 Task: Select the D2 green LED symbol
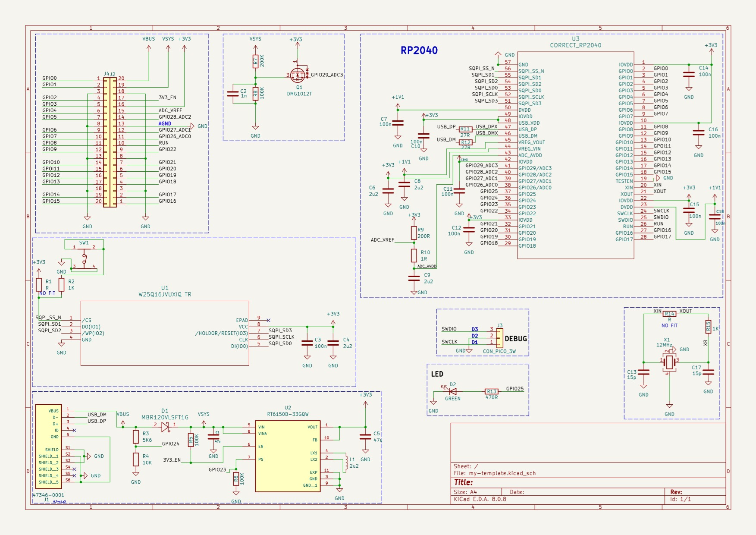452,391
